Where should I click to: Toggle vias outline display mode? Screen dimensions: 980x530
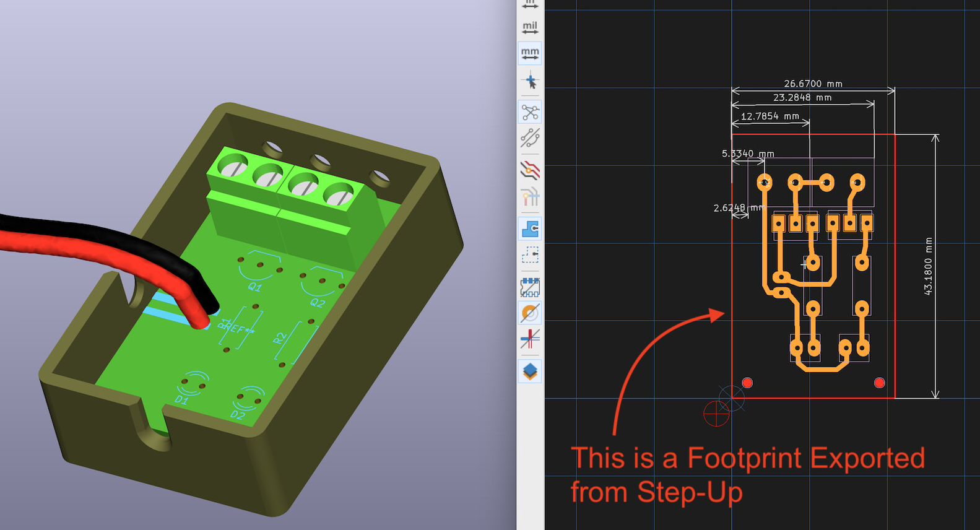(530, 313)
